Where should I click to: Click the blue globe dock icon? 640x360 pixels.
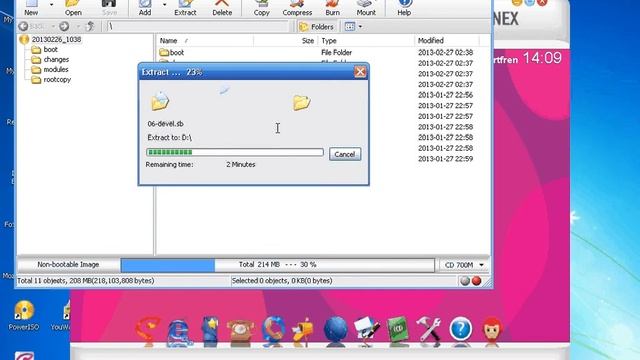336,330
